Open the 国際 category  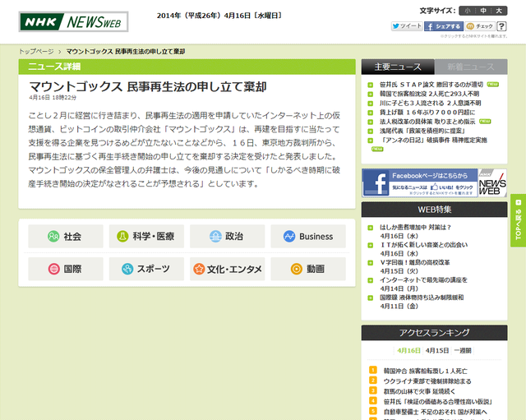66,269
